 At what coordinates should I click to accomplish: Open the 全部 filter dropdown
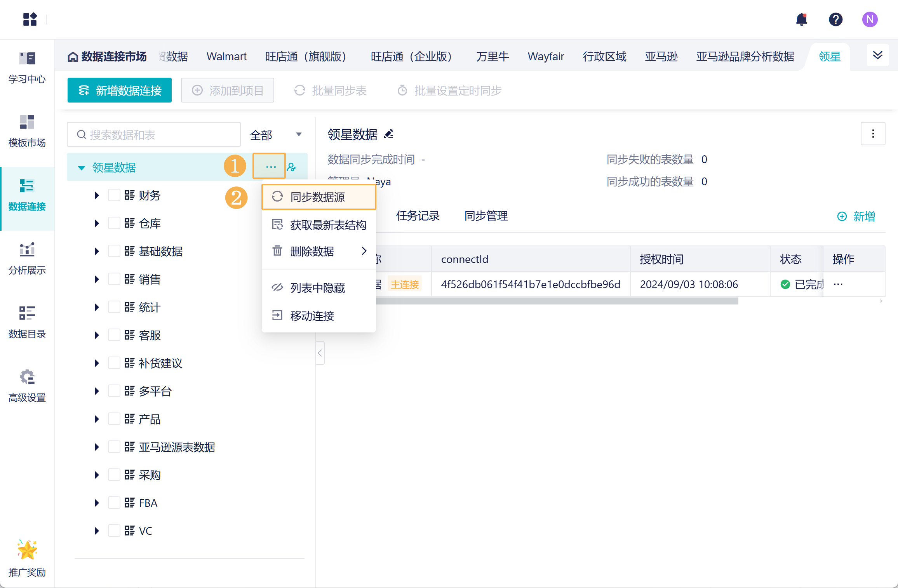tap(276, 135)
